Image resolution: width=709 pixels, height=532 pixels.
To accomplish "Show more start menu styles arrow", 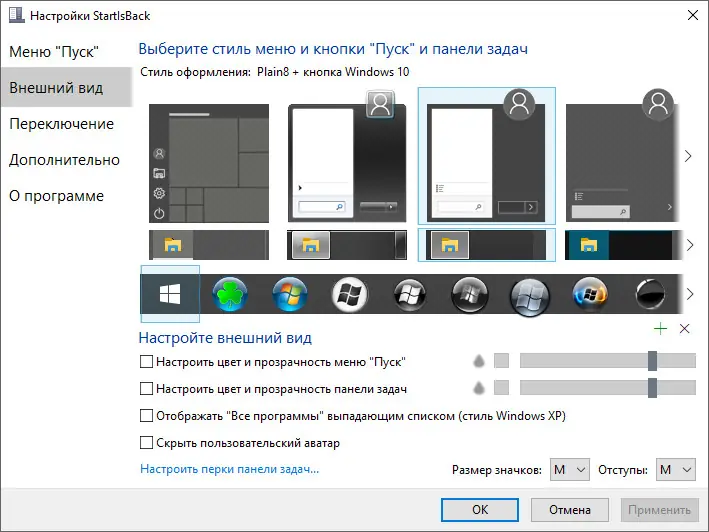I will 688,156.
